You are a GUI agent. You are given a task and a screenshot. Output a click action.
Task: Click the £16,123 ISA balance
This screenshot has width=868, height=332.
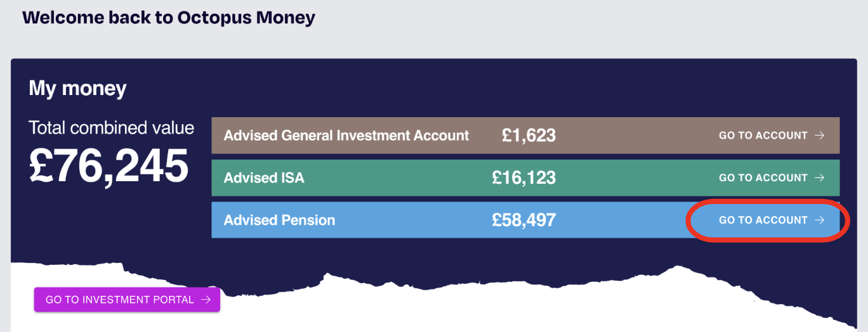coord(523,178)
